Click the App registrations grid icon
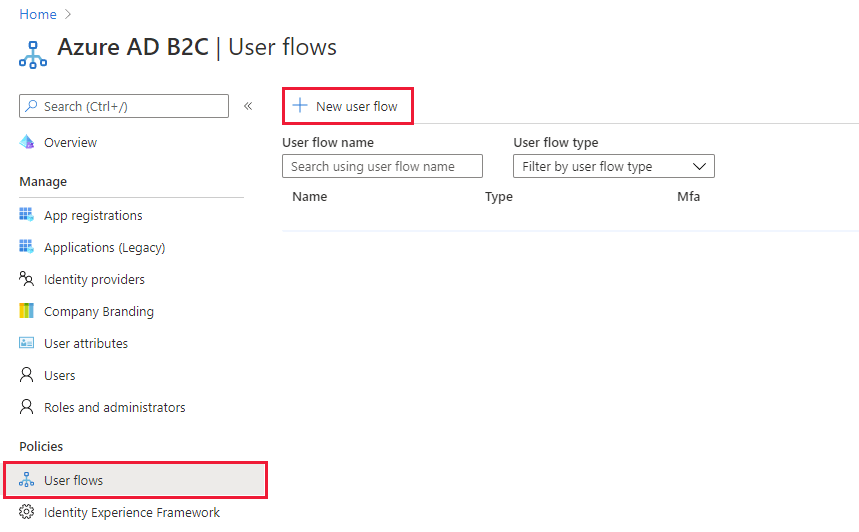859x532 pixels. (27, 215)
